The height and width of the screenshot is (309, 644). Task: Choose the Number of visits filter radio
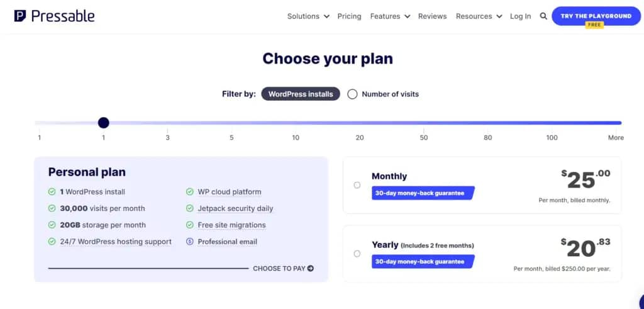pyautogui.click(x=352, y=94)
